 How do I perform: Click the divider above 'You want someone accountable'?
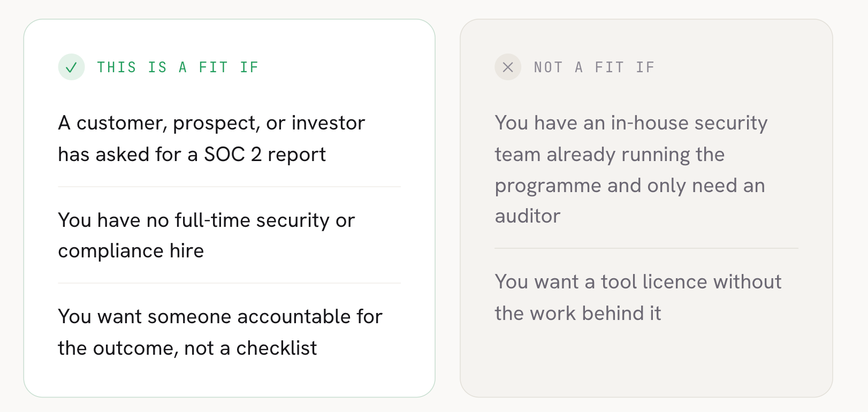(230, 283)
